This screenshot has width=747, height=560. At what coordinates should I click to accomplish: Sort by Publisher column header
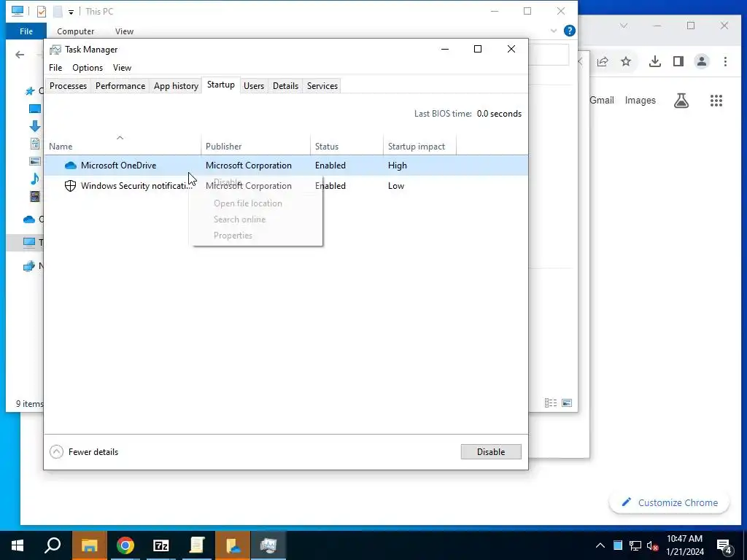255,146
